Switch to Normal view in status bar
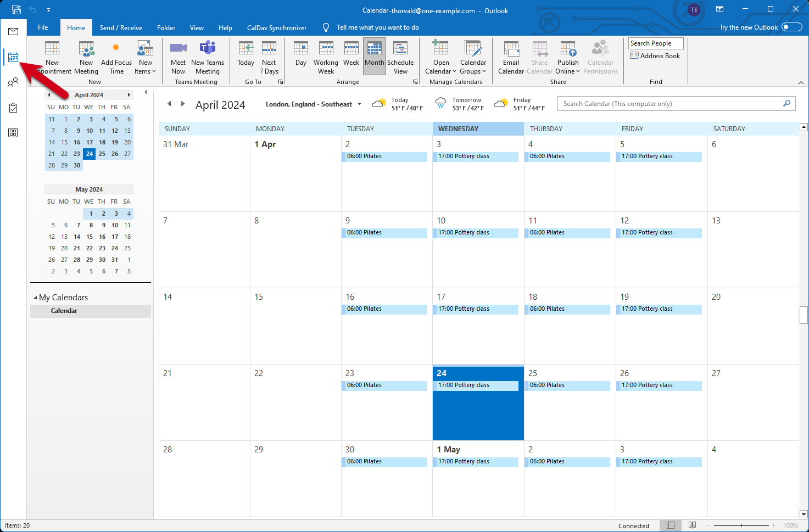Screen dimensions: 809x532 pyautogui.click(x=671, y=525)
